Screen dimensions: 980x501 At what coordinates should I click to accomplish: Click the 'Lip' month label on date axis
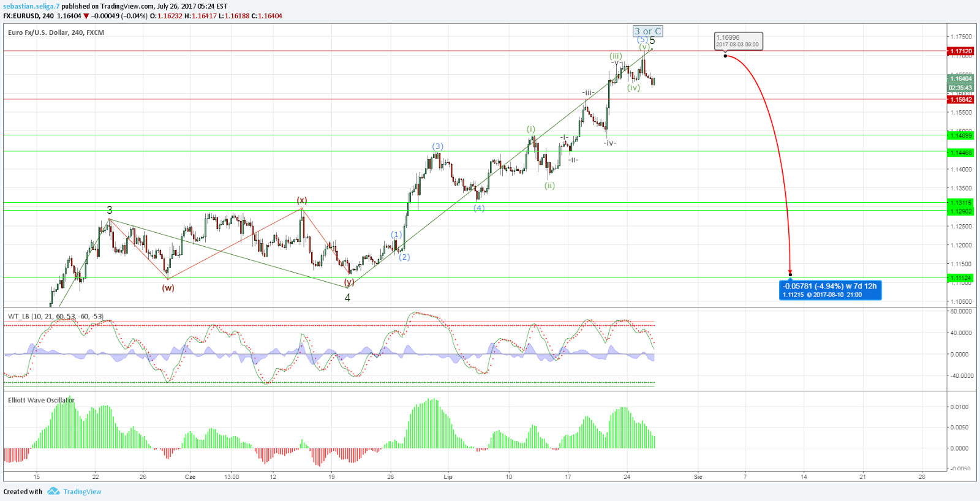pyautogui.click(x=448, y=477)
